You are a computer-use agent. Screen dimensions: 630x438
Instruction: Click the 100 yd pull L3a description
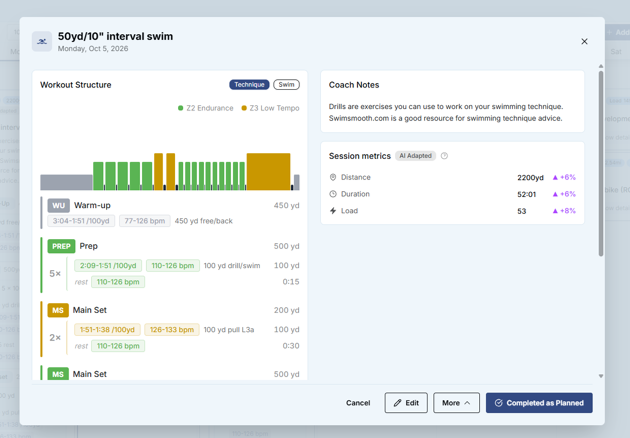coord(229,330)
